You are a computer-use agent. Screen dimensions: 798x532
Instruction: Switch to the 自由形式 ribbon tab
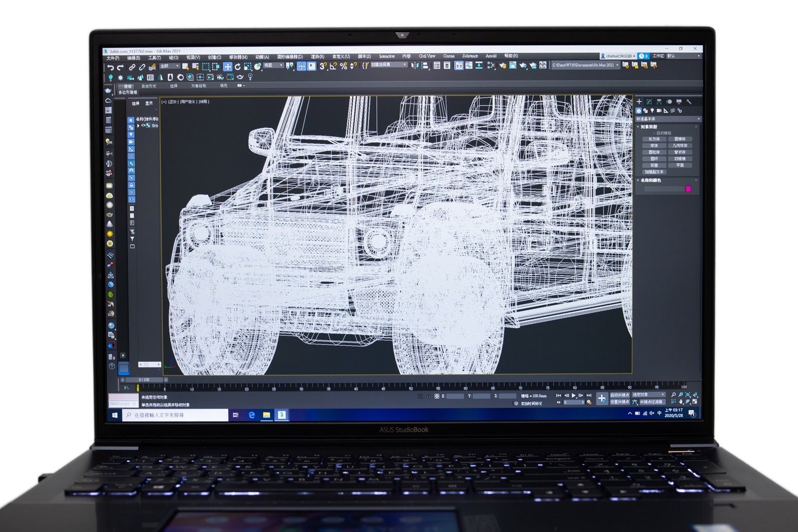(149, 86)
